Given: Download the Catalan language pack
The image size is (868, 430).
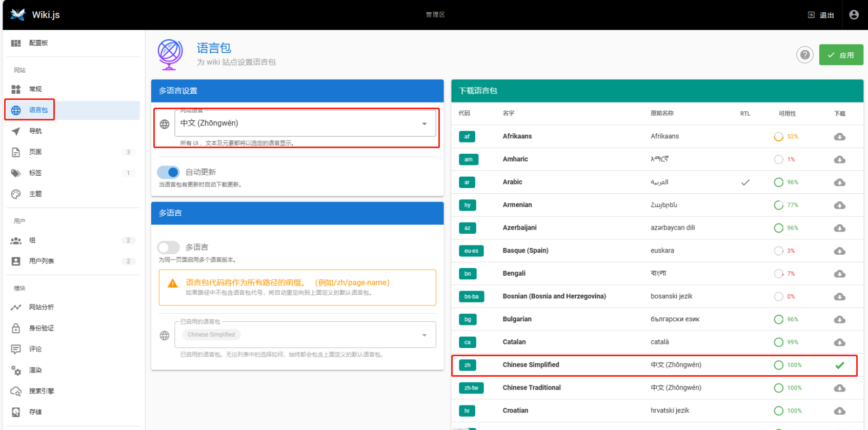Looking at the screenshot, I should point(839,342).
